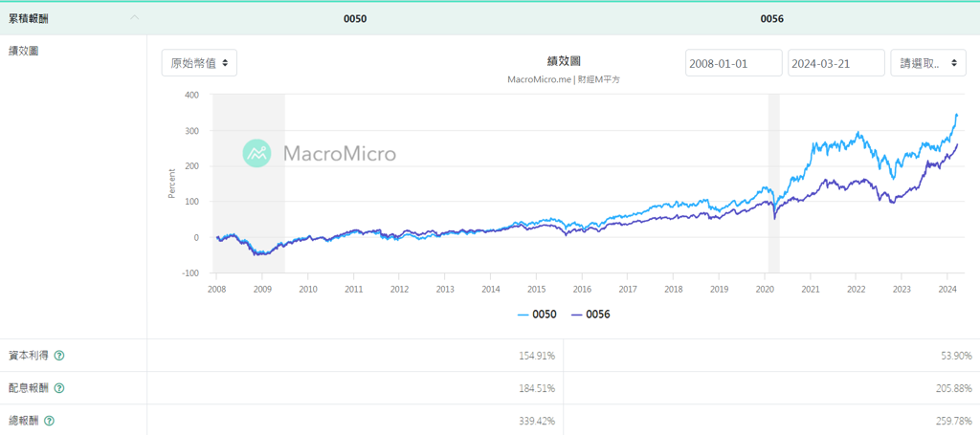
Task: Toggle the 0056 series in the chart legend
Action: click(590, 314)
